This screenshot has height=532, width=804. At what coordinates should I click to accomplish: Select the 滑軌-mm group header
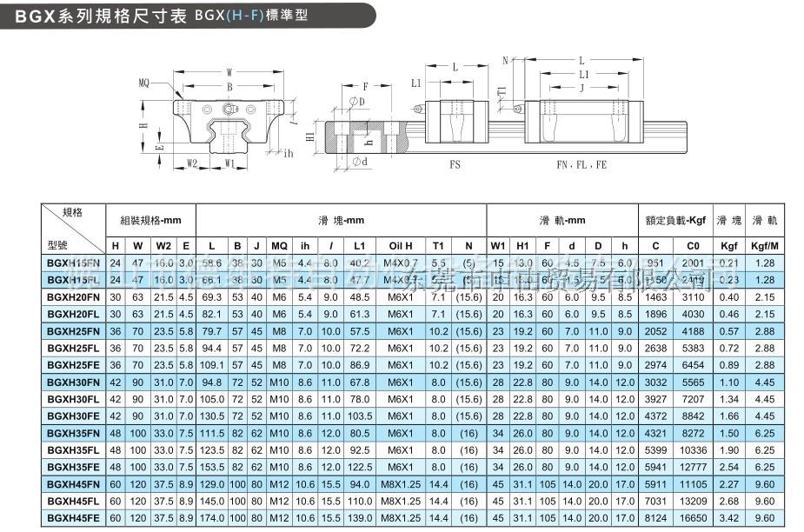pos(562,221)
